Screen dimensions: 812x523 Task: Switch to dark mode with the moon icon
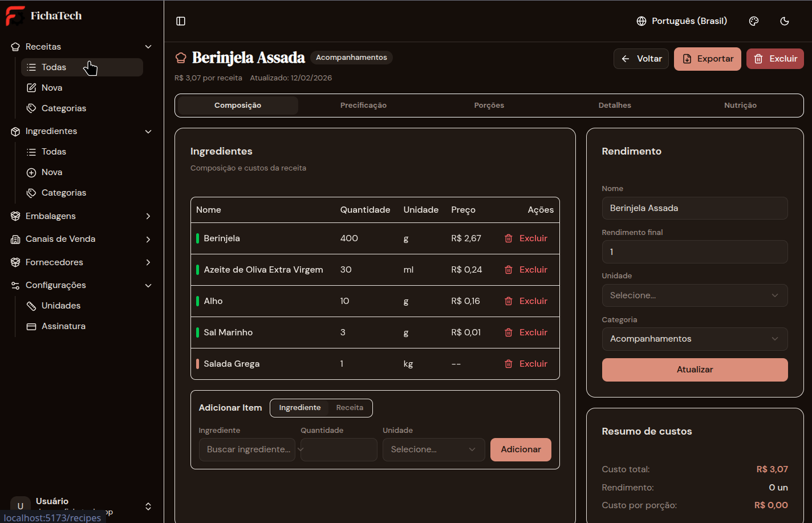(785, 21)
